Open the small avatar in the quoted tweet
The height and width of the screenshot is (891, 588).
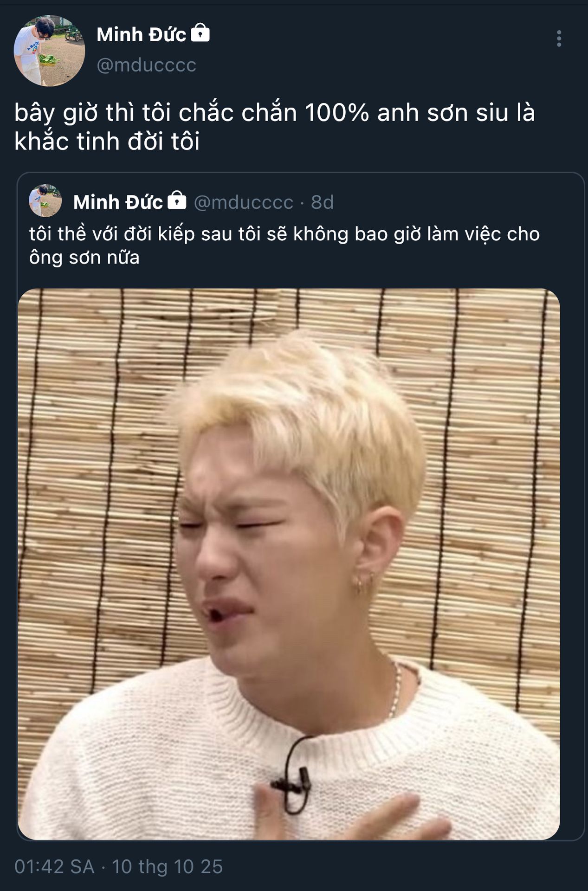coord(45,200)
